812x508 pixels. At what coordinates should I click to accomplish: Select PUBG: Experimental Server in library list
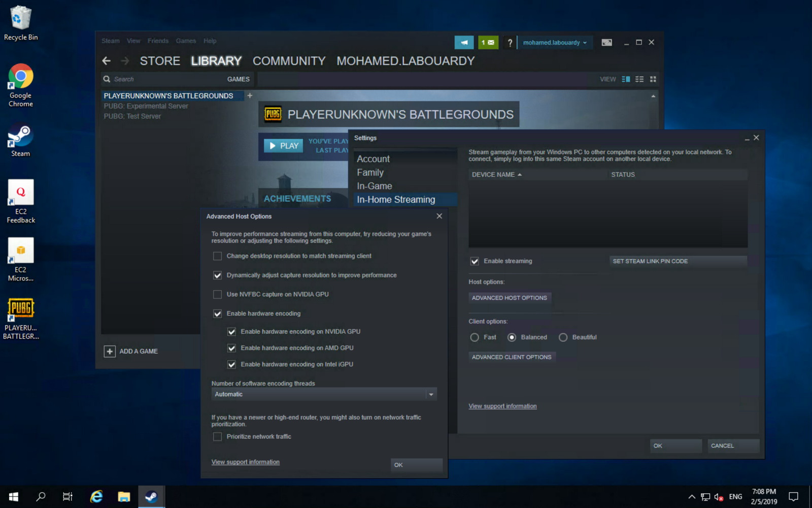coord(146,106)
